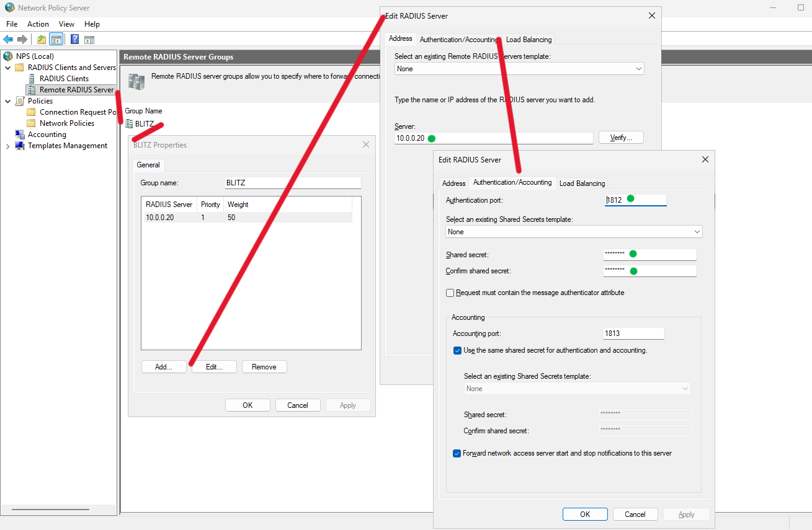Click the BLITZ group server icon

click(x=129, y=123)
